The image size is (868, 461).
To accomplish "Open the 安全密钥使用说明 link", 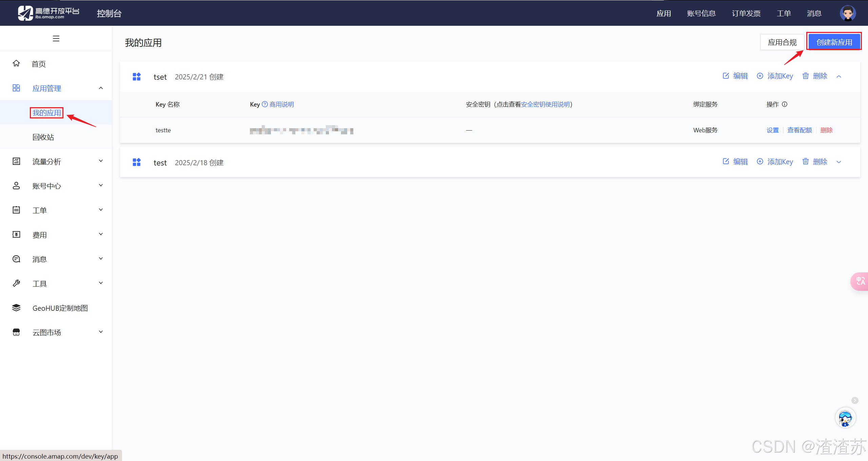I will (x=545, y=104).
